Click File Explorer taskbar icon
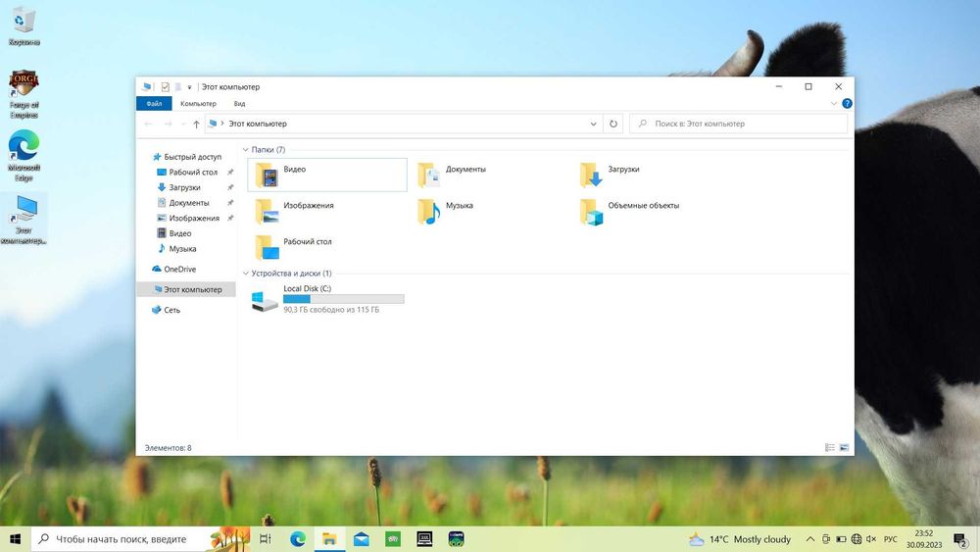This screenshot has height=552, width=980. (x=329, y=539)
